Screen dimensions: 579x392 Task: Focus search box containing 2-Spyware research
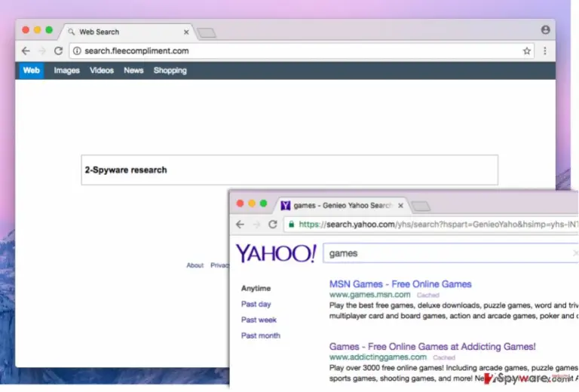289,170
